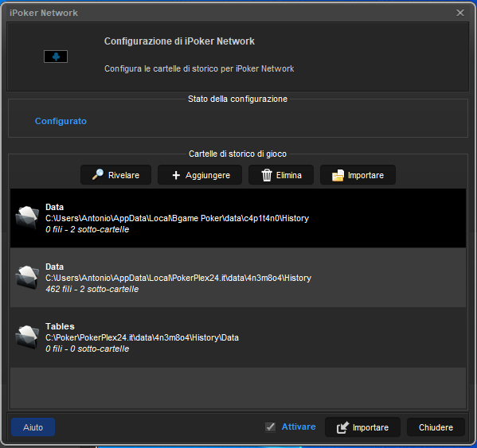Close the iPoker Network dialog
The width and height of the screenshot is (477, 448).
coord(460,13)
